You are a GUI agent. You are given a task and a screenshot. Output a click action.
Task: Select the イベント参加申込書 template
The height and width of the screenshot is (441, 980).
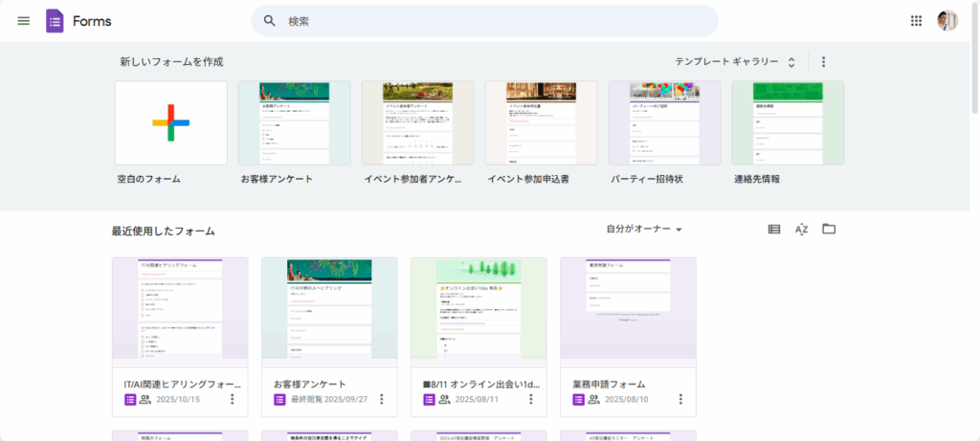click(541, 123)
